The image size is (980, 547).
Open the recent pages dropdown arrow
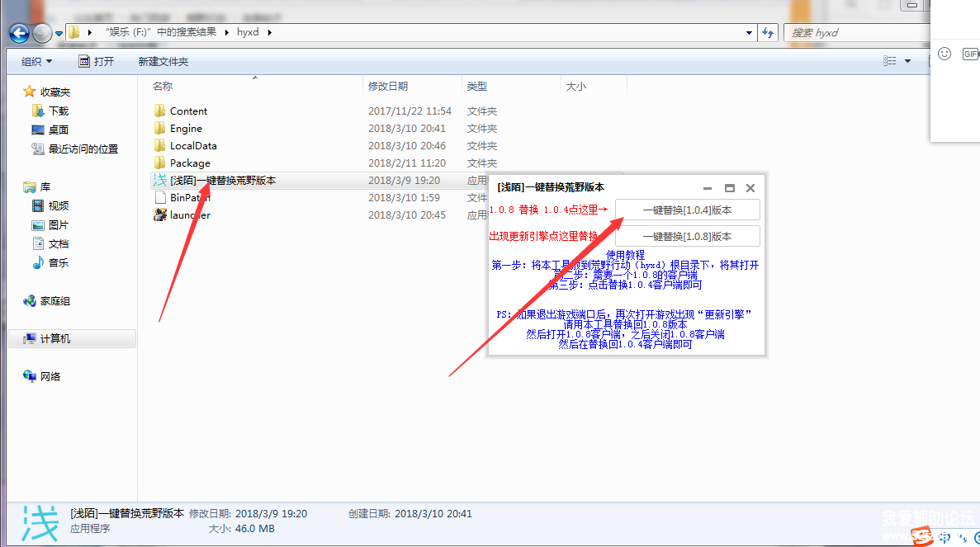click(x=59, y=33)
